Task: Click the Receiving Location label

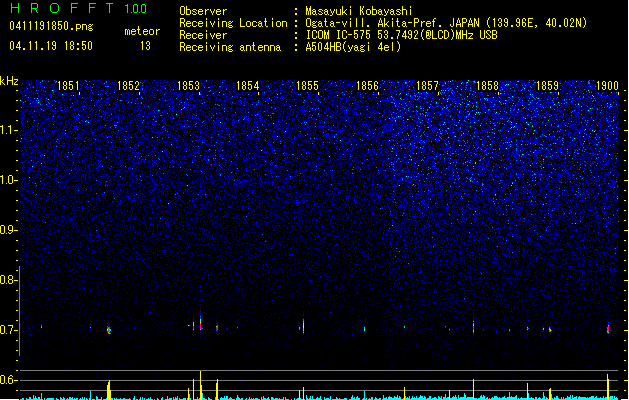Action: (x=233, y=23)
